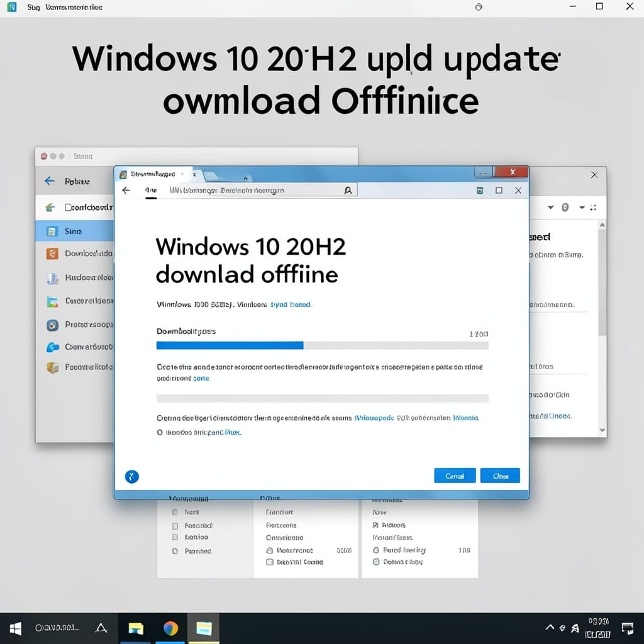The image size is (644, 644).
Task: Click the blue cloud Cbenreróeob icon
Action: point(53,347)
